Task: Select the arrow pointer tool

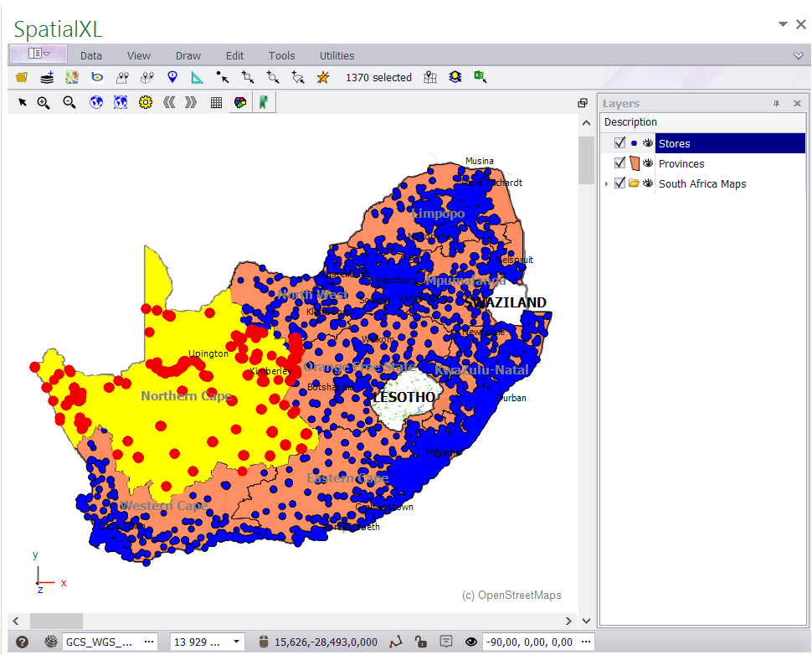Action: point(23,102)
